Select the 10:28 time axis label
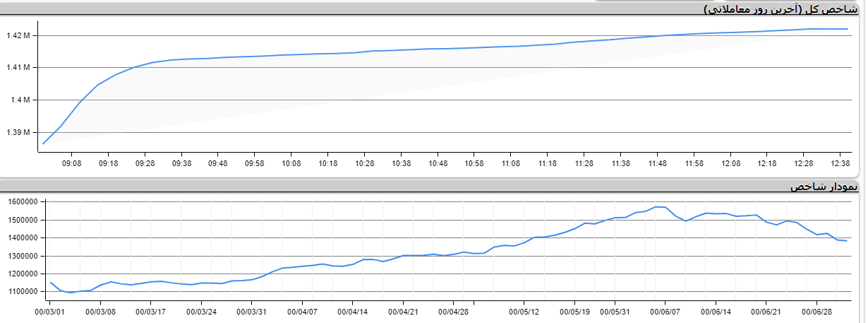Viewport: 868px width, 323px height. click(x=364, y=163)
